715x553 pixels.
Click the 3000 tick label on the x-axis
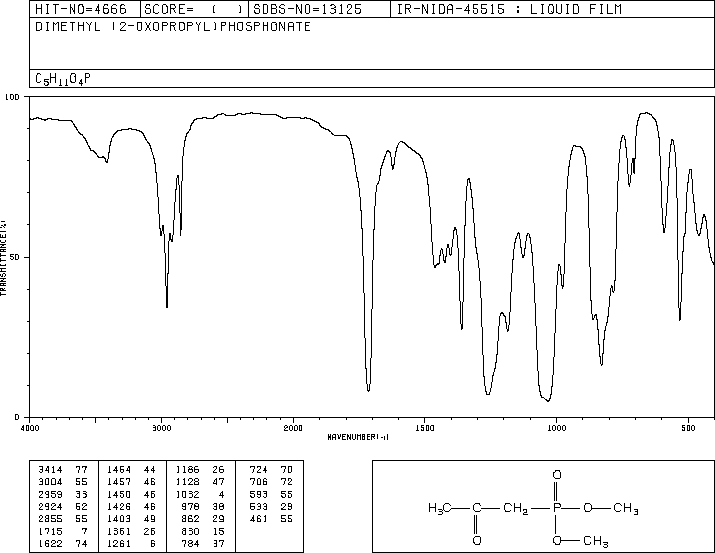pyautogui.click(x=161, y=428)
